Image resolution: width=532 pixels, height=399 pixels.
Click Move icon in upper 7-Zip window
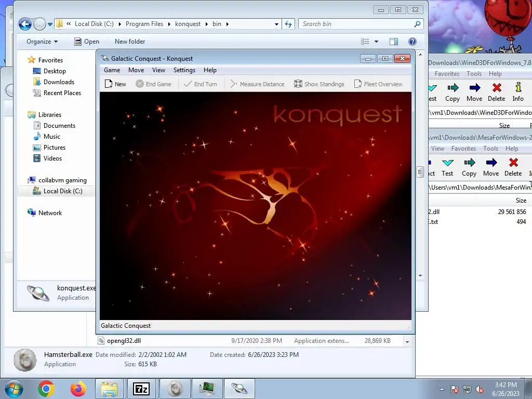click(x=474, y=92)
